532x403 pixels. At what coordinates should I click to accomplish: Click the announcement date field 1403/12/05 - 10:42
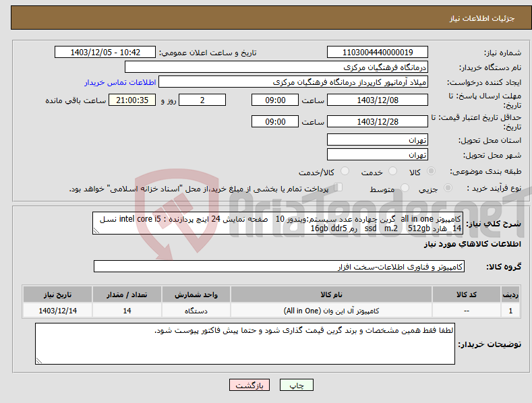coord(105,53)
